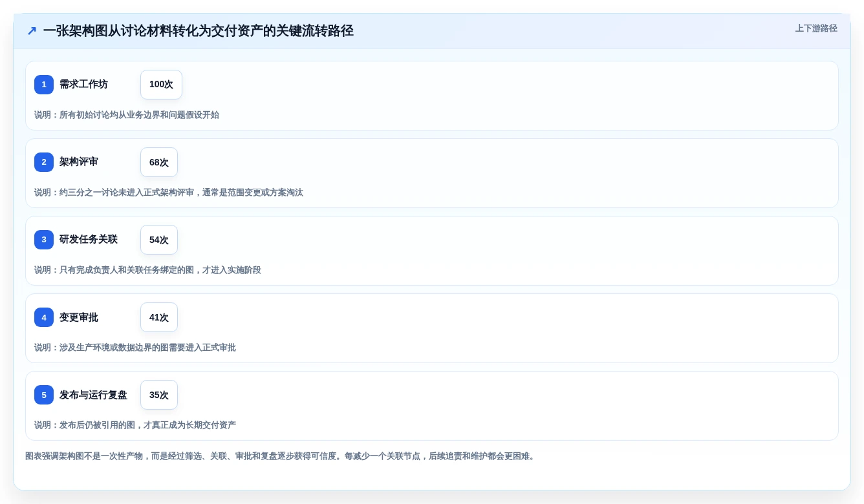
Task: Click the 上下游路径 label in the header
Action: pos(816,28)
